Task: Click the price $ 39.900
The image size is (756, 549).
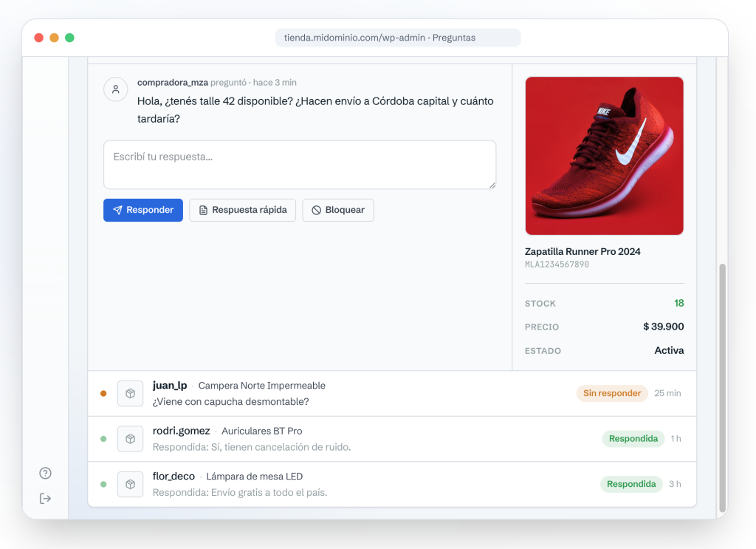Action: tap(664, 327)
